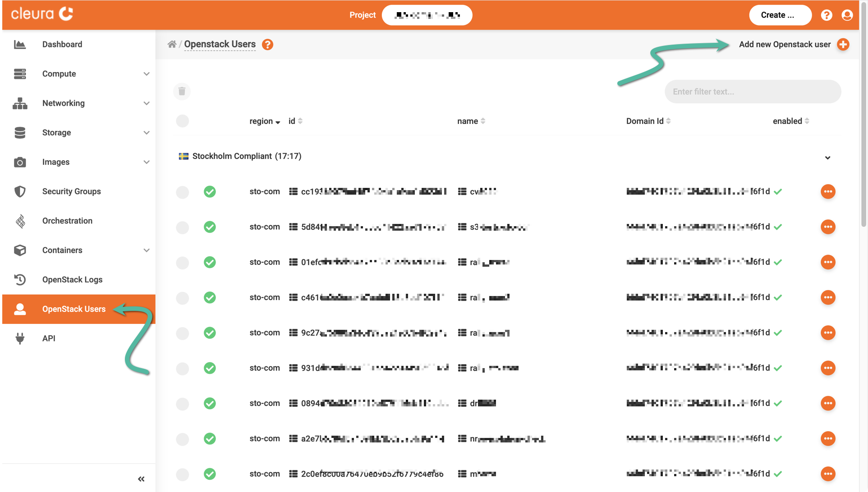
Task: Click the Openstack Users breadcrumb link
Action: coord(220,44)
